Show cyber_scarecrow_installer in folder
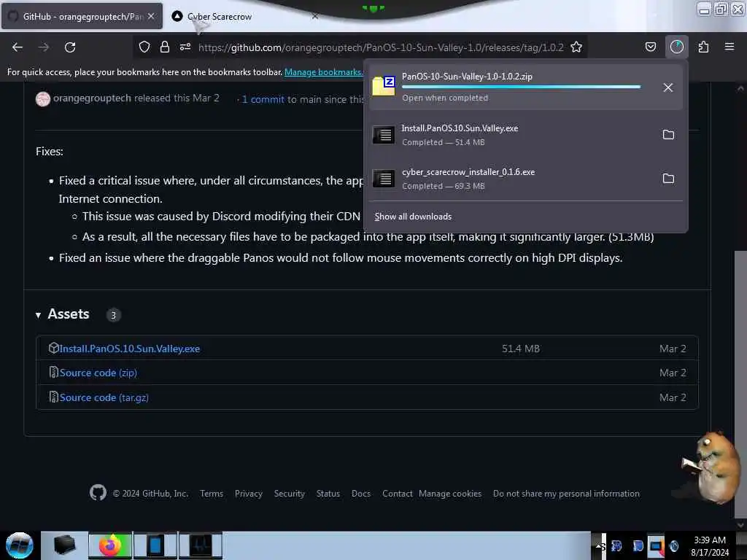 (668, 179)
